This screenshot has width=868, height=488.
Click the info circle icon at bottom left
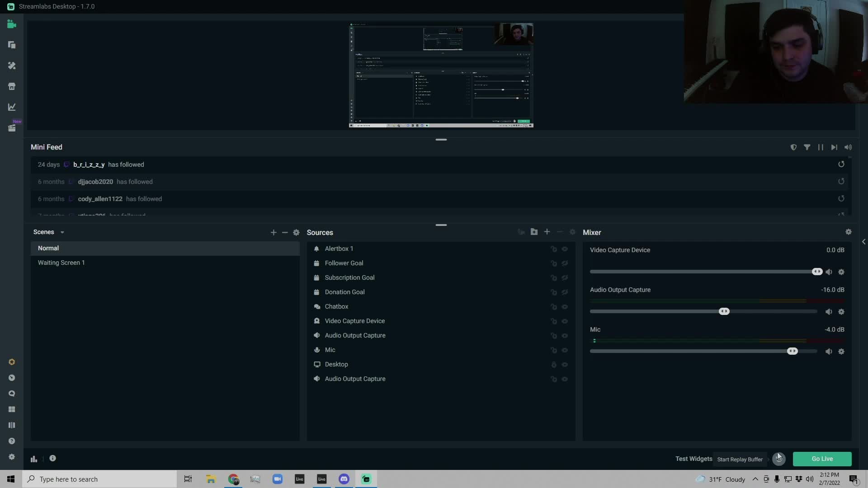click(53, 458)
